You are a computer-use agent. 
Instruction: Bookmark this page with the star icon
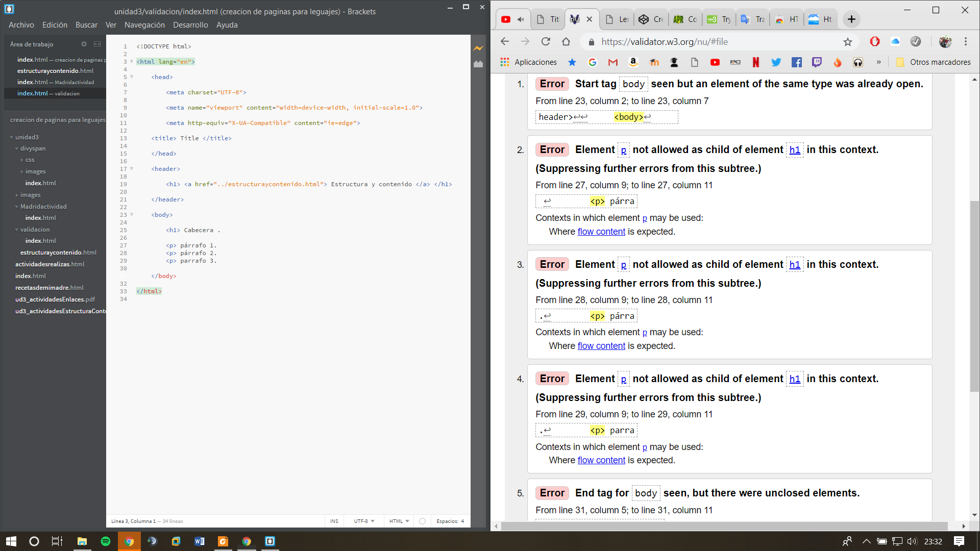click(x=848, y=42)
